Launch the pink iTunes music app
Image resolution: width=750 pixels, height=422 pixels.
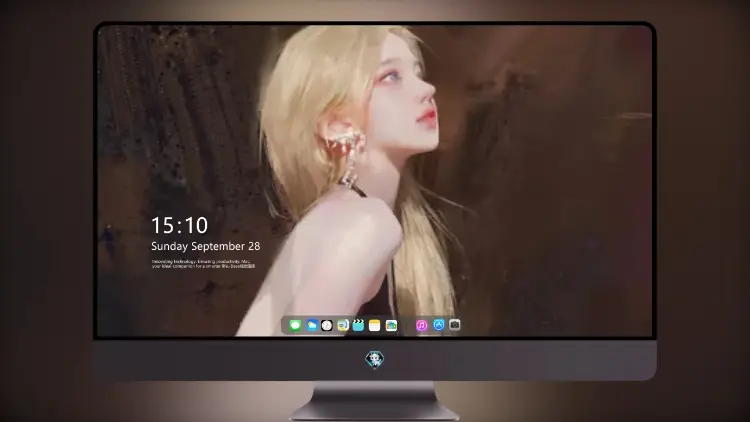tap(421, 325)
